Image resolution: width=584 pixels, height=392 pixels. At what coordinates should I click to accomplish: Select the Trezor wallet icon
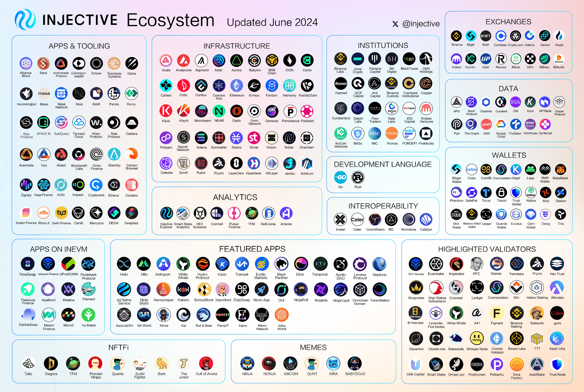click(x=501, y=193)
